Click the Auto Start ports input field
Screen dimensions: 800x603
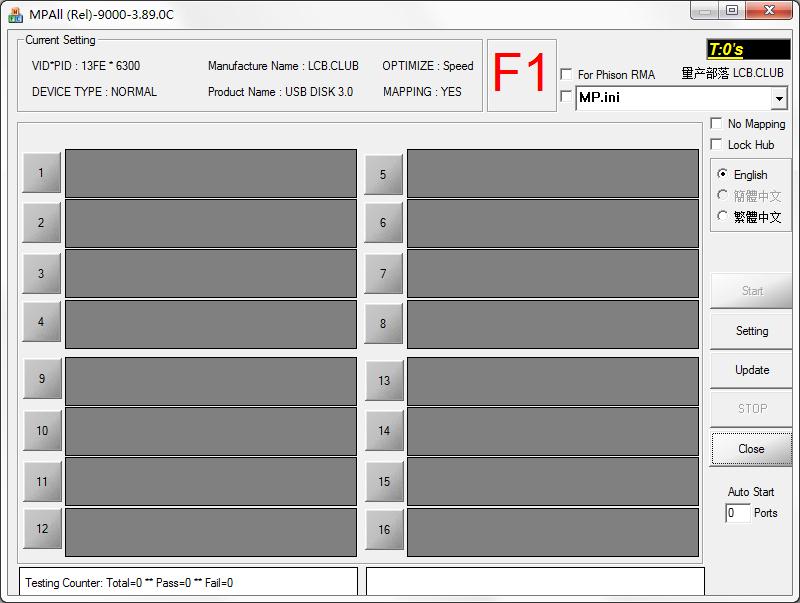(737, 513)
